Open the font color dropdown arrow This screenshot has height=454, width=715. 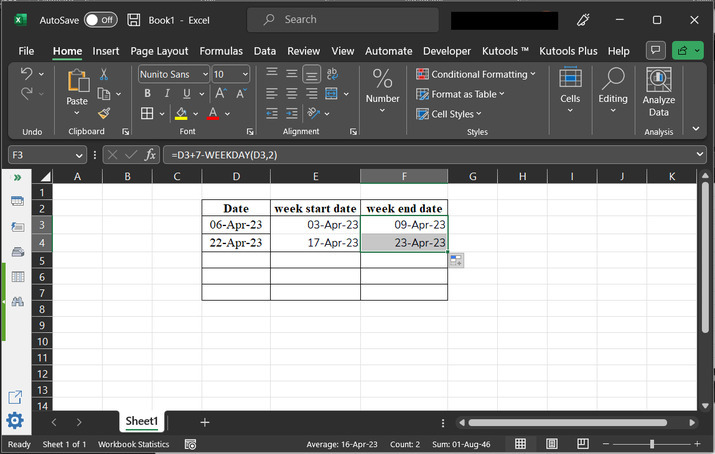(x=228, y=114)
